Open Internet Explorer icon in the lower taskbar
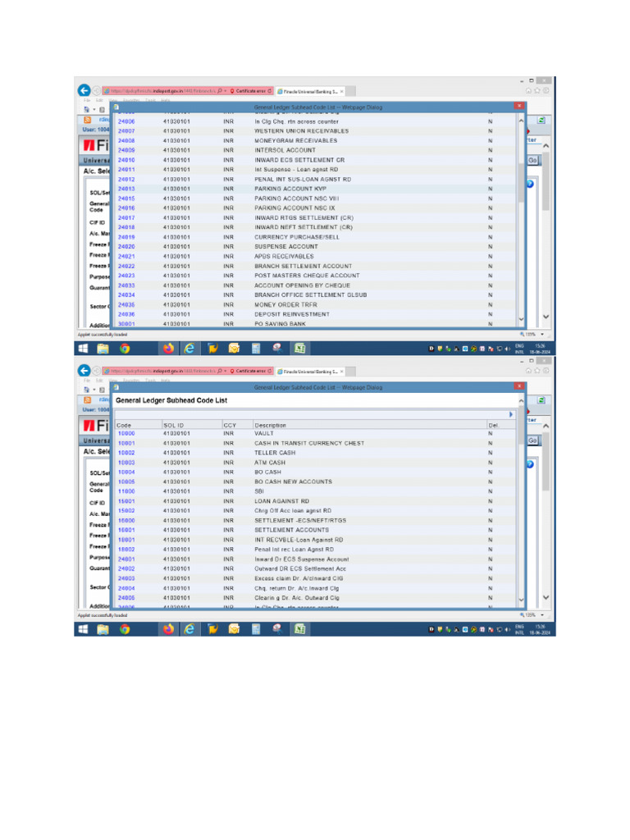Image resolution: width=630 pixels, height=840 pixels. [x=189, y=629]
